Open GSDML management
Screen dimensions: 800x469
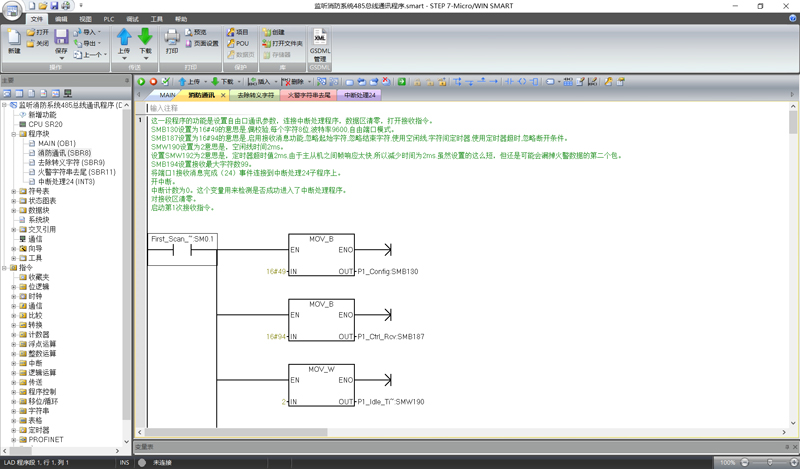[320, 45]
